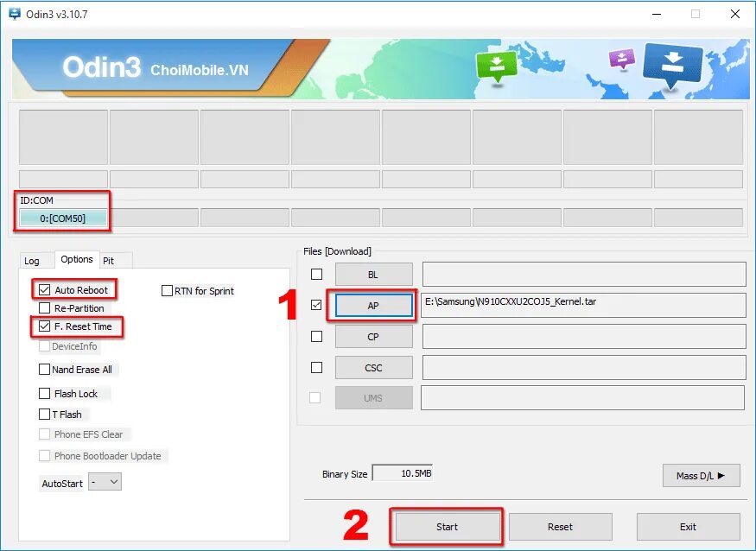This screenshot has height=551, width=756.
Task: Click the Exit button
Action: (x=688, y=527)
